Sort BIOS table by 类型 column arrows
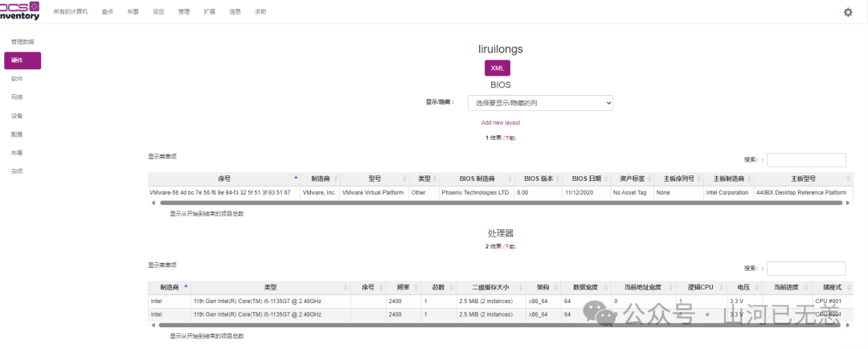Viewport: 868px width, 349px height. [x=435, y=179]
